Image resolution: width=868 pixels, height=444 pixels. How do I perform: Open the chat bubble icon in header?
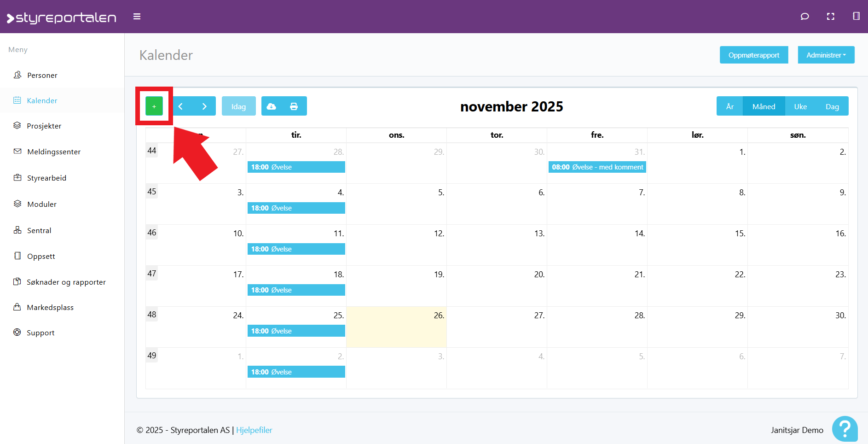(804, 17)
